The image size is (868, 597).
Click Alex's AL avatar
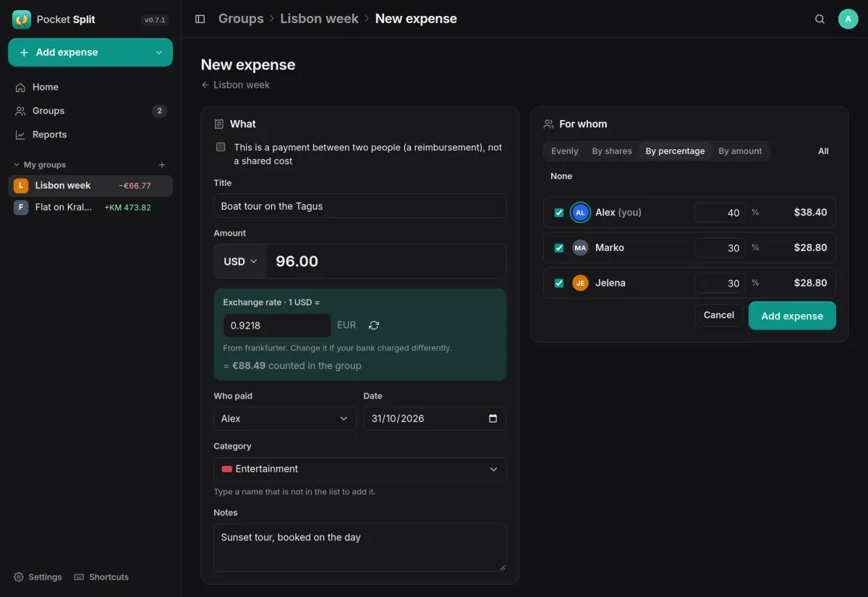pos(580,213)
